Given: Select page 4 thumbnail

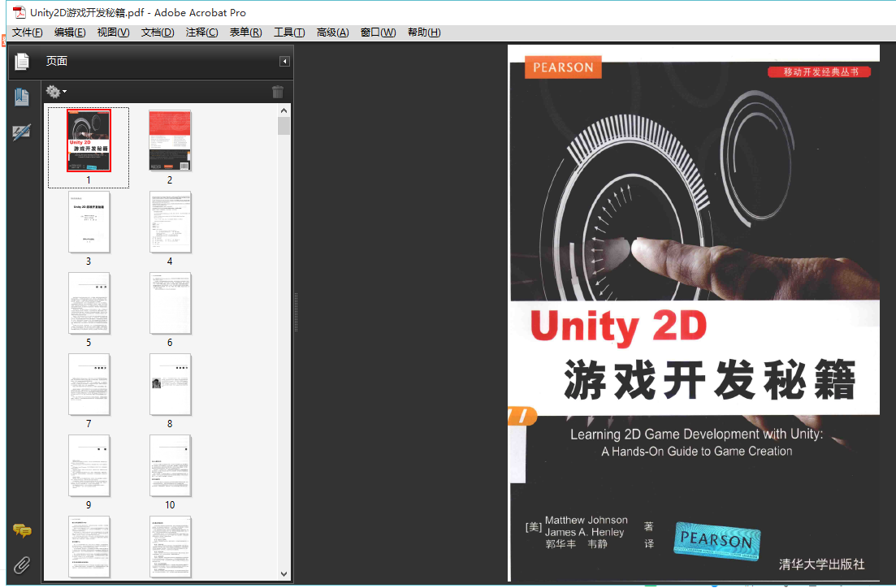Looking at the screenshot, I should click(170, 222).
